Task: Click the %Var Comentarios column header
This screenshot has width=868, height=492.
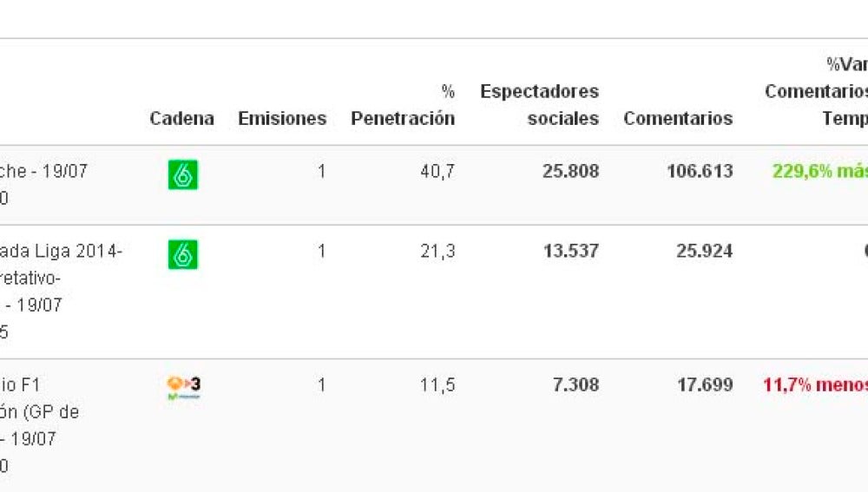Action: 817,91
